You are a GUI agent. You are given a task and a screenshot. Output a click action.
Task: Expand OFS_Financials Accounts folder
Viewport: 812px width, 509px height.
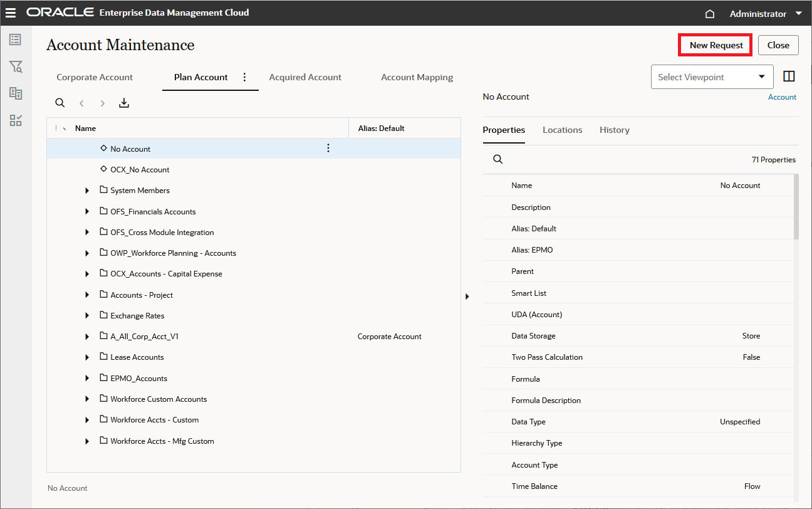(x=87, y=212)
